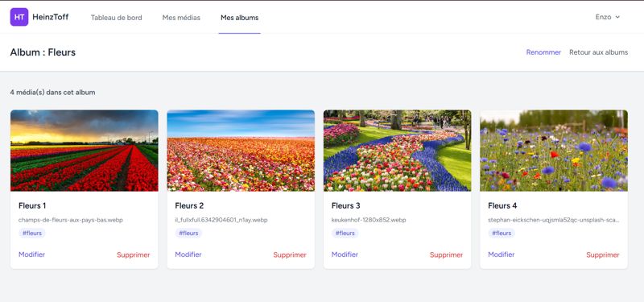This screenshot has height=302, width=644.
Task: Click Supprimer under Fleurs 3
Action: point(447,254)
